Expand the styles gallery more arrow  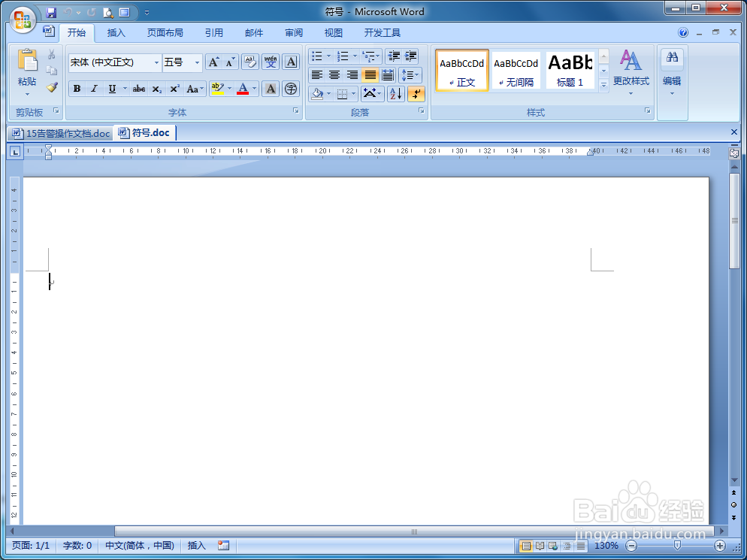click(603, 86)
